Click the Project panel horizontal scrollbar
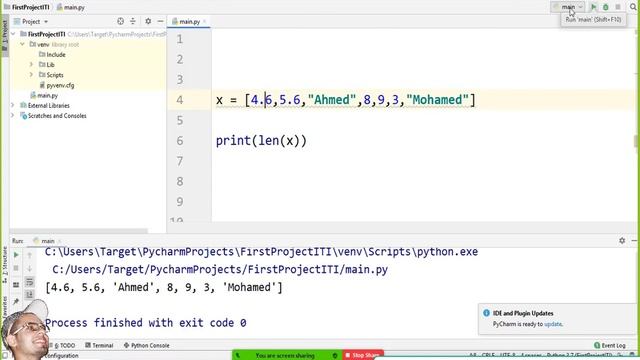640x360 pixels. (78, 231)
